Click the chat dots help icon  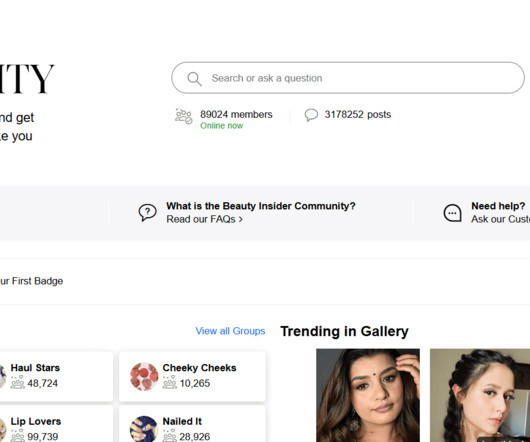point(452,213)
